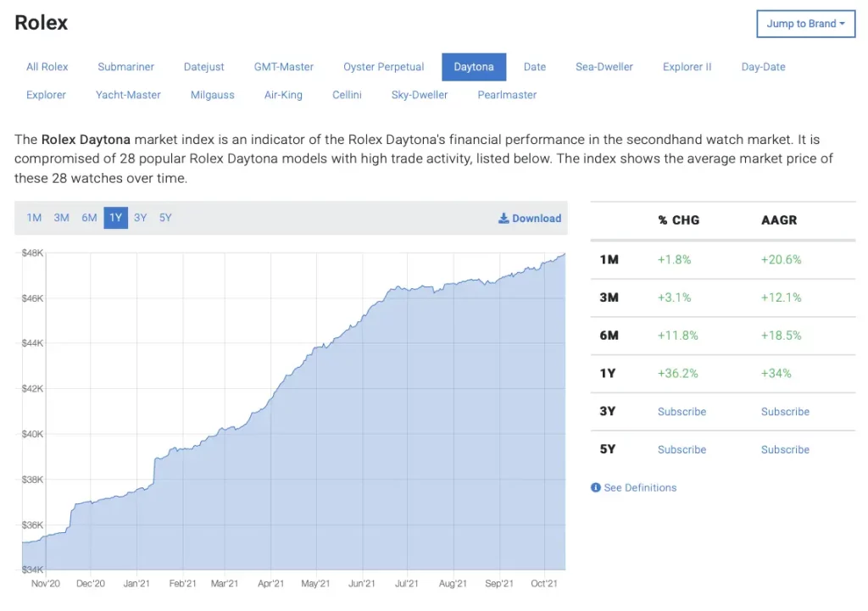Click Subscribe for 3Y AAGR
The height and width of the screenshot is (611, 868).
(x=785, y=412)
